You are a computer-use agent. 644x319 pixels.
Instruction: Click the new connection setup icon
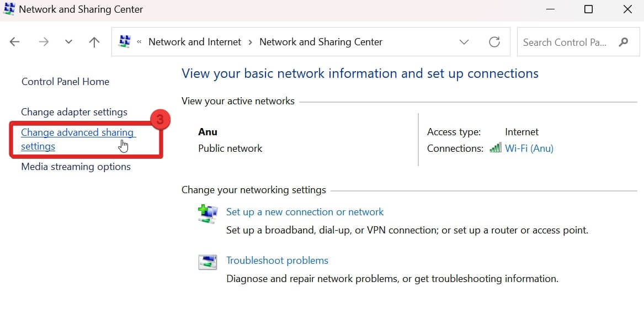click(x=207, y=214)
